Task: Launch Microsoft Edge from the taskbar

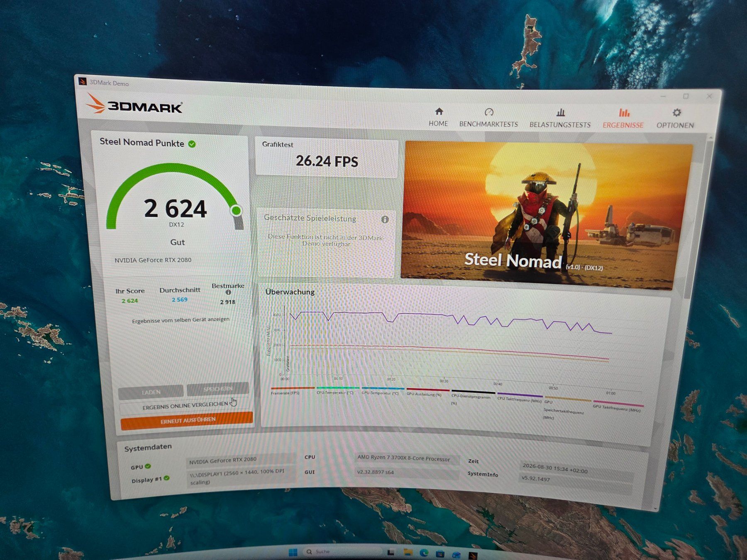Action: coord(424,553)
